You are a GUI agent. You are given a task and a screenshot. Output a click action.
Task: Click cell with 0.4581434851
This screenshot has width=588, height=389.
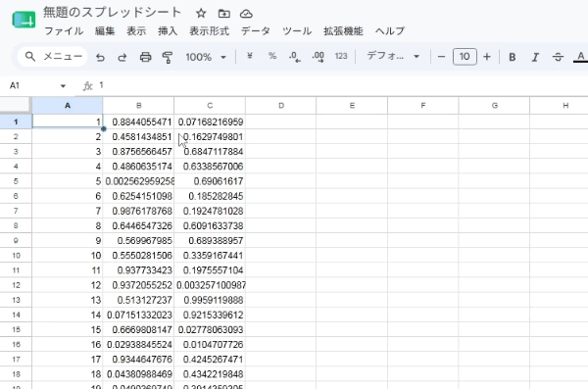[138, 136]
